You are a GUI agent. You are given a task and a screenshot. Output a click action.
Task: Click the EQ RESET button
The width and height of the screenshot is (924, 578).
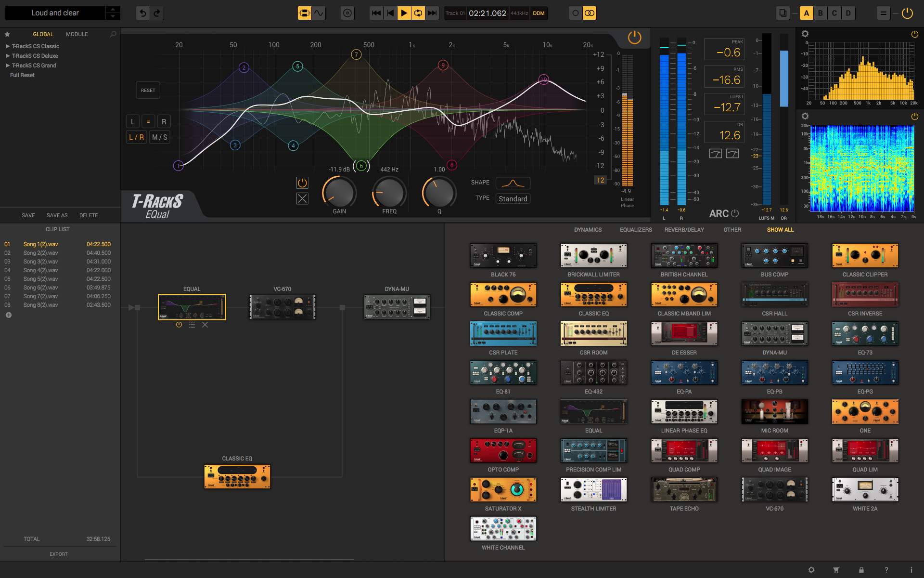[148, 91]
